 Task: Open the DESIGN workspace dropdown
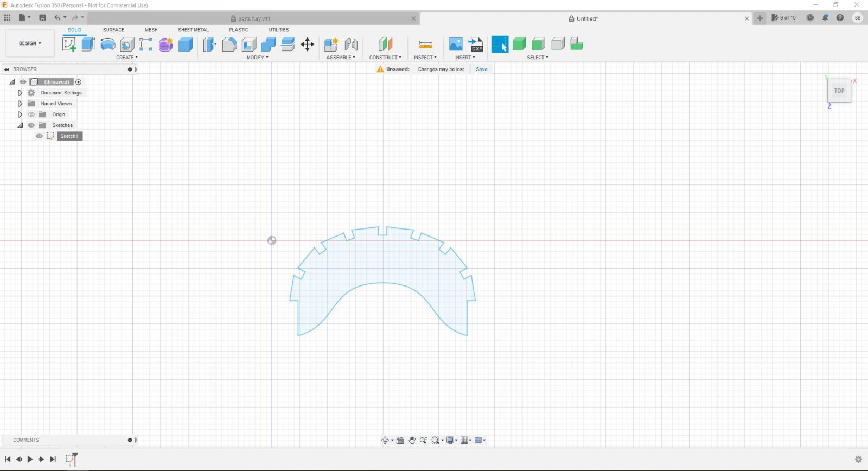pyautogui.click(x=30, y=43)
